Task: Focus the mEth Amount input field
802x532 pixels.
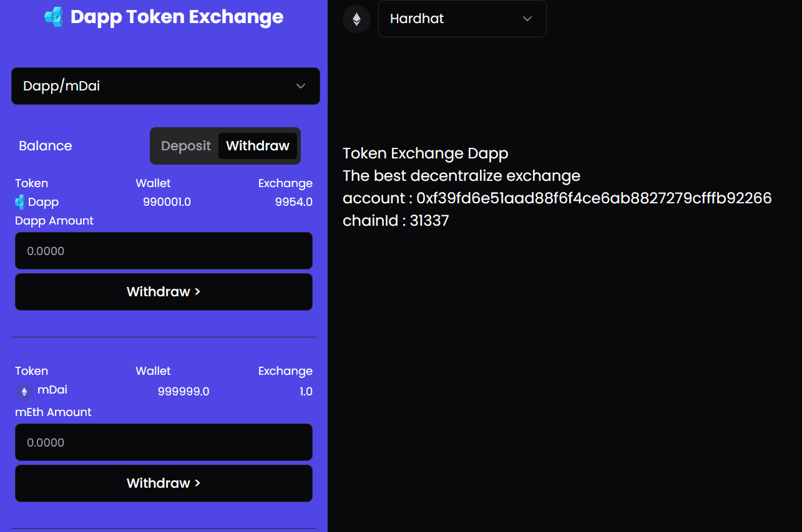Action: [x=164, y=442]
